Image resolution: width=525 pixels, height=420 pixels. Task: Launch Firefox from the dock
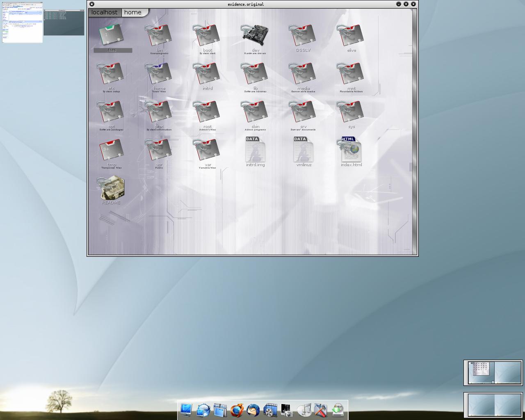[237, 410]
